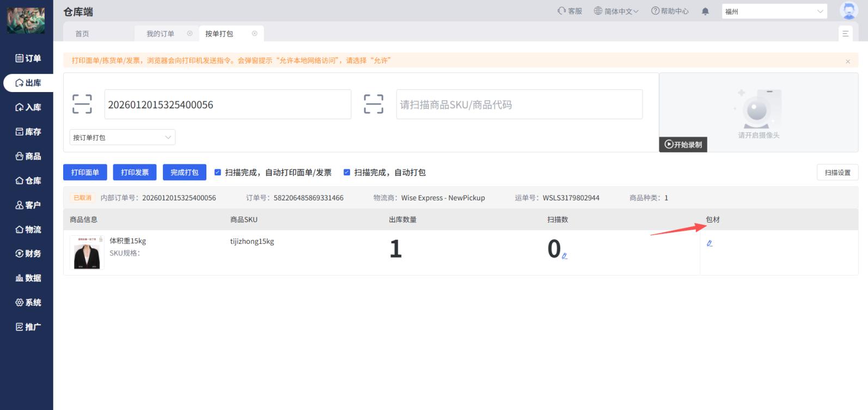
Task: Open the 推广 (Promotion) sidebar menu
Action: 28,327
